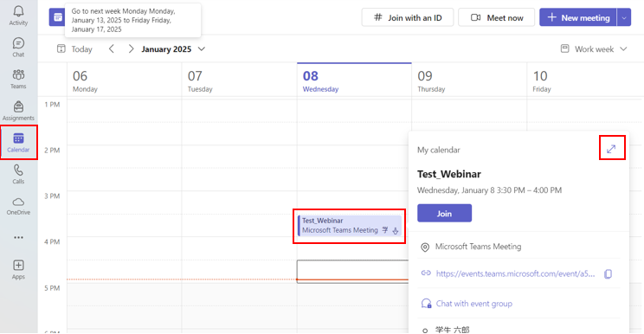The image size is (644, 334).
Task: Go to previous week arrow
Action: pos(112,48)
